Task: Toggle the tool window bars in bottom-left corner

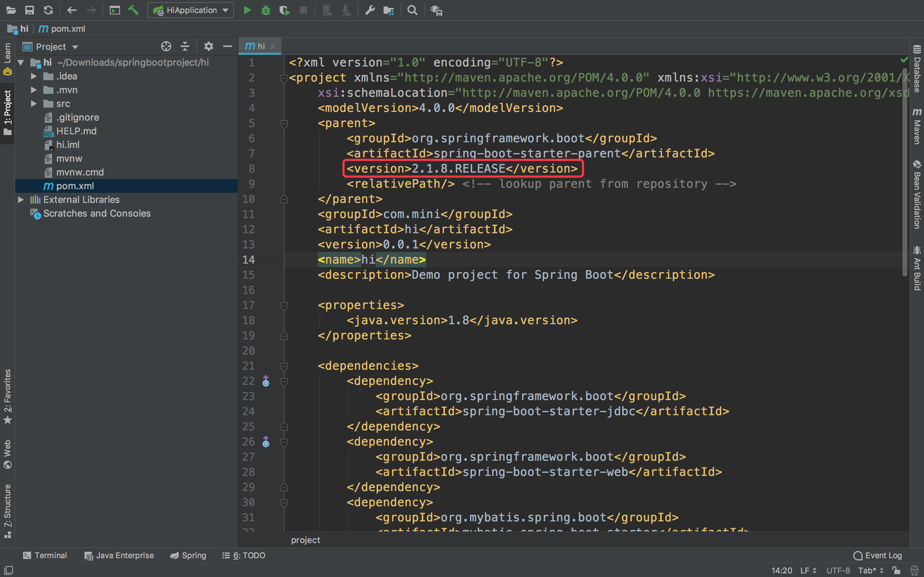Action: click(x=8, y=570)
